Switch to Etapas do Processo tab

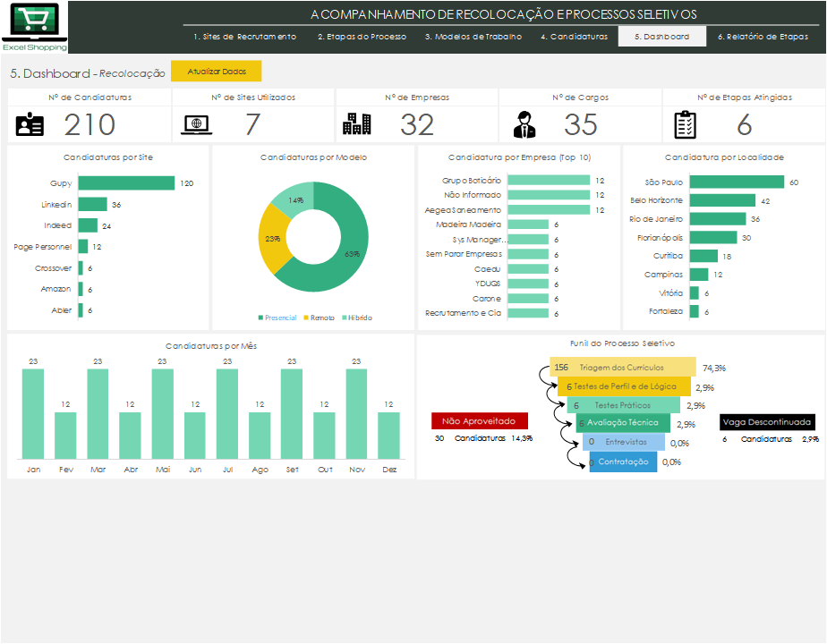point(362,37)
